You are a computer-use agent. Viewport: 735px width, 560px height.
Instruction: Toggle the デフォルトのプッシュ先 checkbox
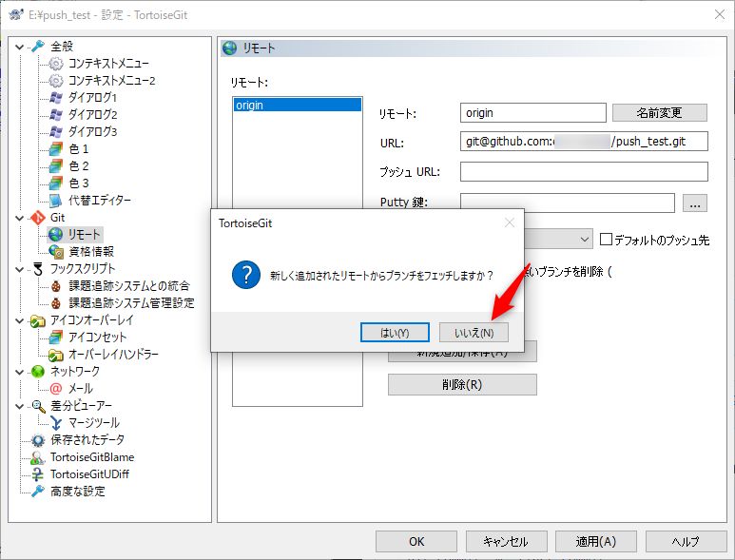click(x=606, y=240)
